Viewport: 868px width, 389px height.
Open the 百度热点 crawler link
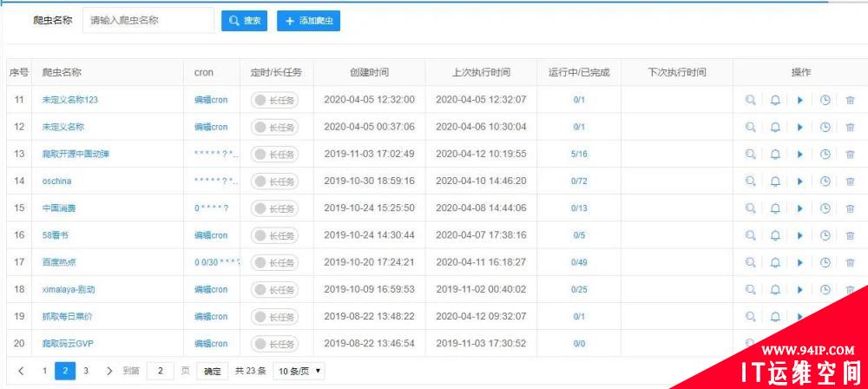59,262
